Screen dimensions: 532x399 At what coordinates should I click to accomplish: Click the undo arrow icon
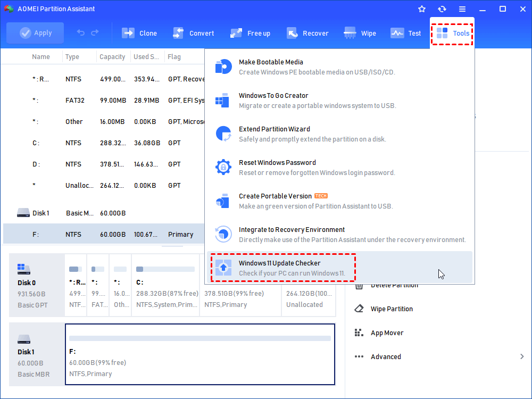[x=81, y=33]
